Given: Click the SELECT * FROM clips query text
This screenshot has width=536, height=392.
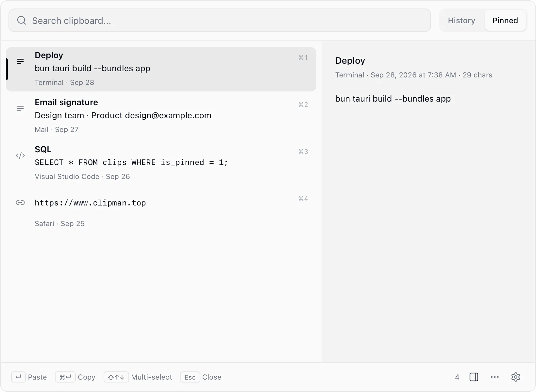Looking at the screenshot, I should click(131, 162).
